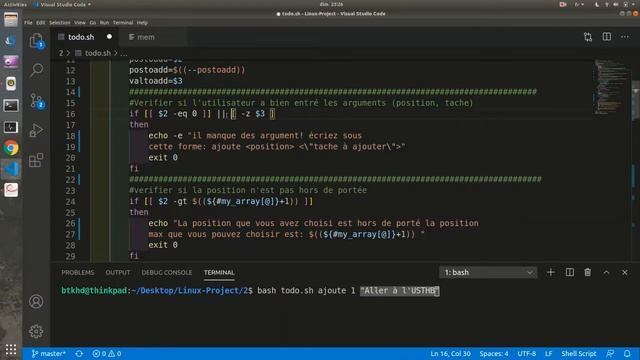This screenshot has height=360, width=640.
Task: Split the terminal panel
Action: click(x=569, y=272)
